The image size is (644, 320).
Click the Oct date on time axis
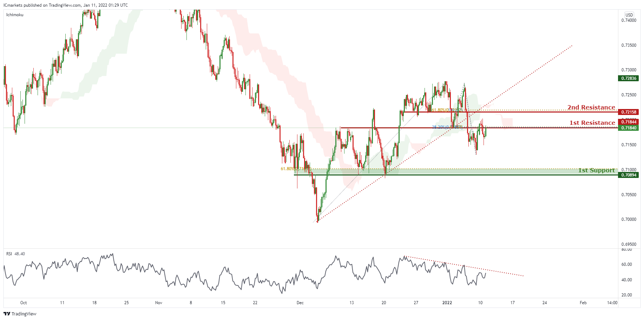coord(24,303)
